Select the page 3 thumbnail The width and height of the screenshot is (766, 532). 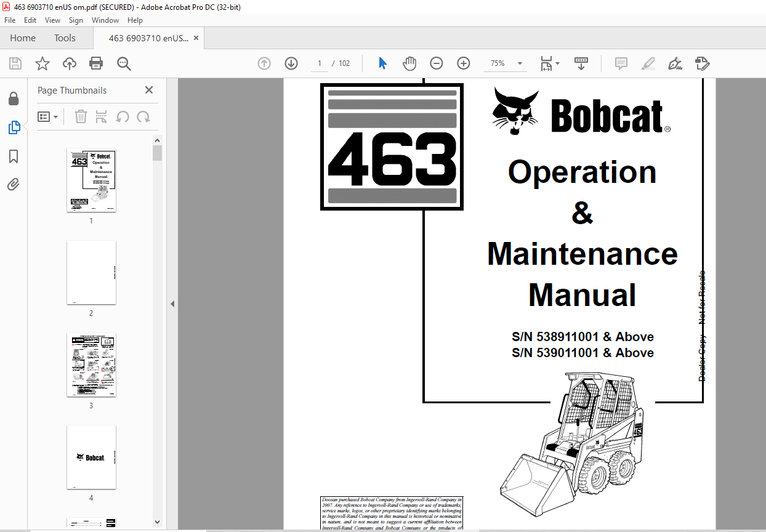coord(91,365)
